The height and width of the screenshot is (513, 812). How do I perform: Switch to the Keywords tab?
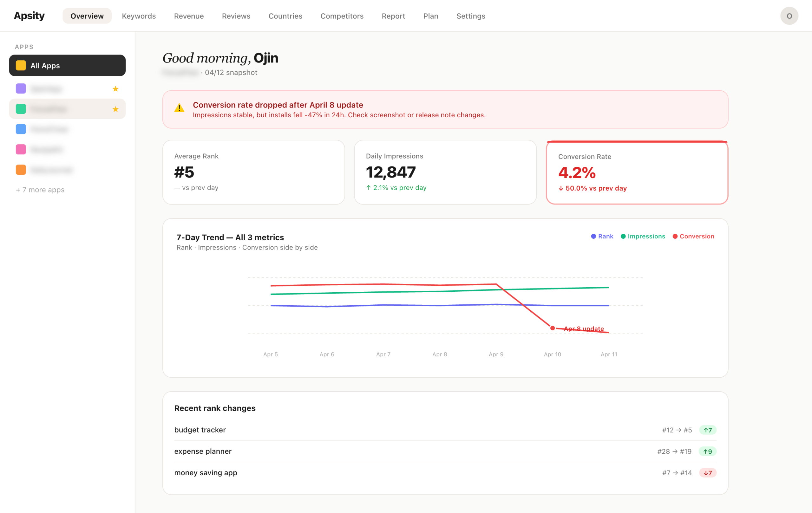[x=139, y=16]
